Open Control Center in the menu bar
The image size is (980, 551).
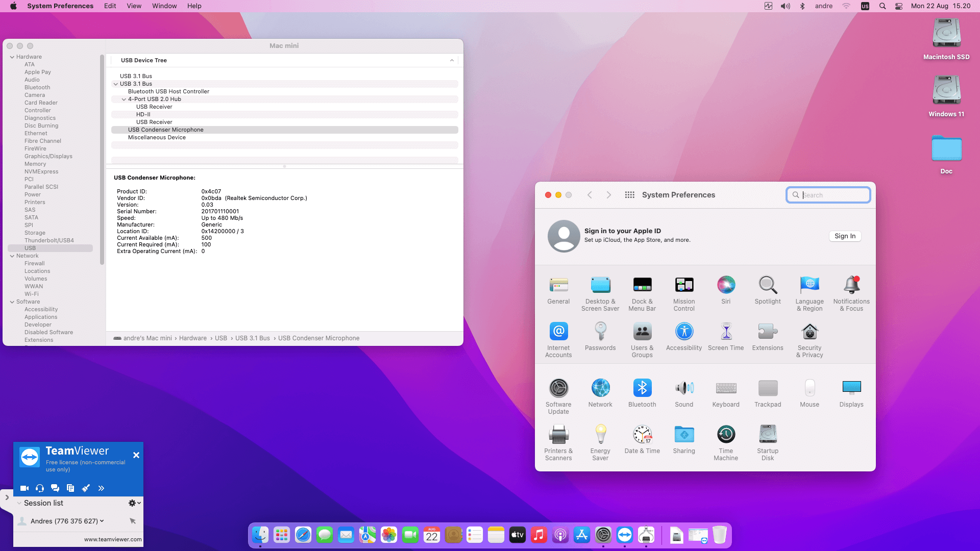899,6
